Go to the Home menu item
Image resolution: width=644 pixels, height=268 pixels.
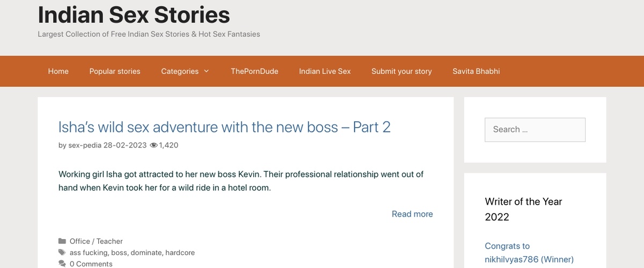click(x=58, y=71)
